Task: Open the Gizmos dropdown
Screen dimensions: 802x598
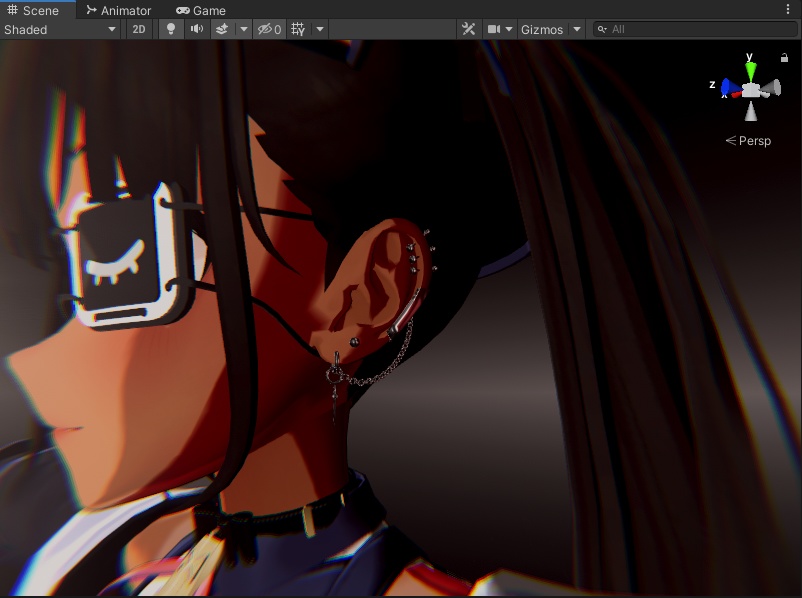Action: (544, 29)
